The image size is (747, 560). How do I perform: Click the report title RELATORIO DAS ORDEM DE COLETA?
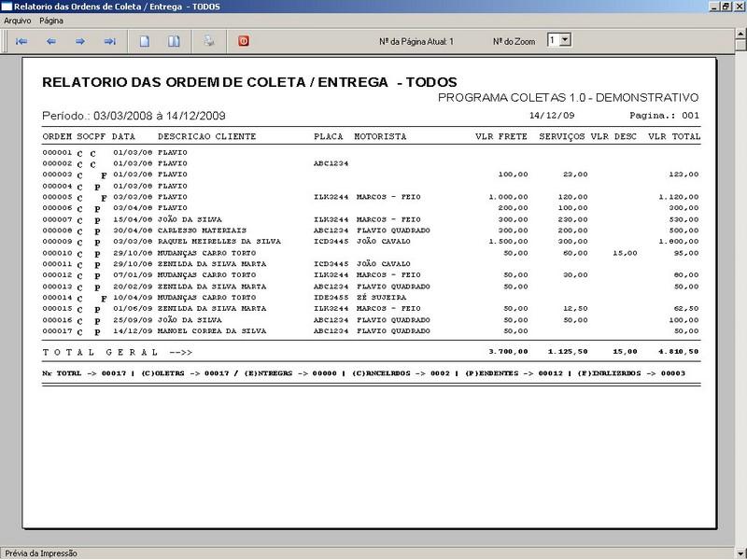tap(249, 82)
